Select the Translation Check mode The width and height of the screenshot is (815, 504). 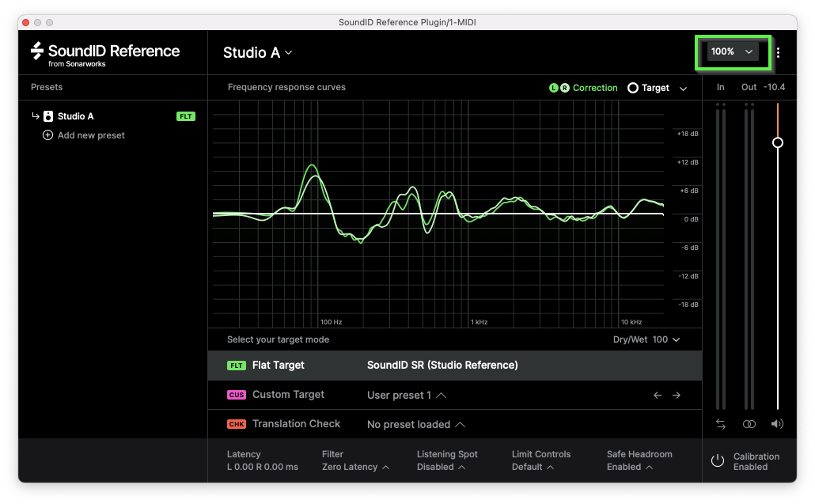point(455,424)
